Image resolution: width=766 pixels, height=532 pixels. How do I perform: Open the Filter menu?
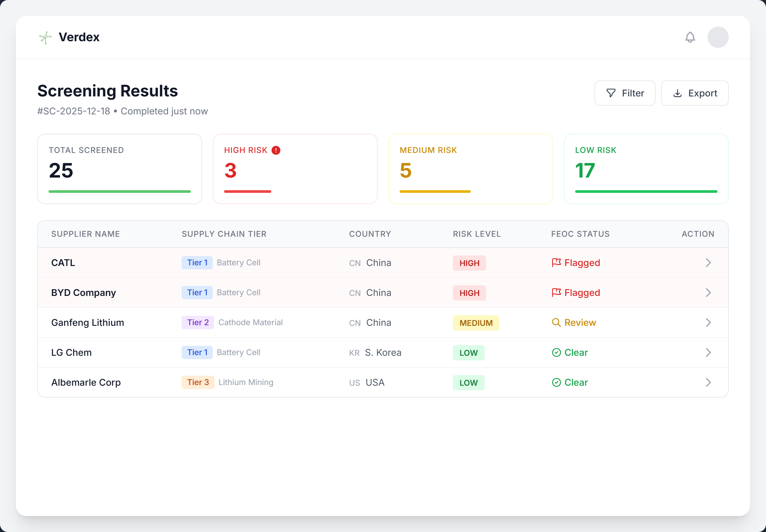coord(625,93)
